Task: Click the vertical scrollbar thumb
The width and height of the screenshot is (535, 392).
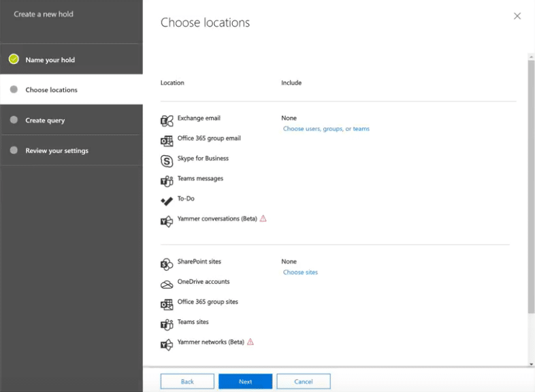Action: (x=531, y=186)
